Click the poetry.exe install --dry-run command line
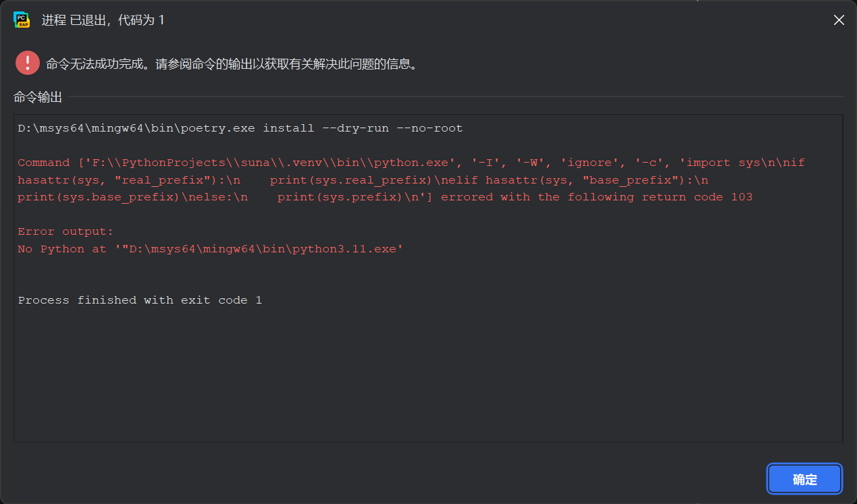857x504 pixels. click(240, 128)
